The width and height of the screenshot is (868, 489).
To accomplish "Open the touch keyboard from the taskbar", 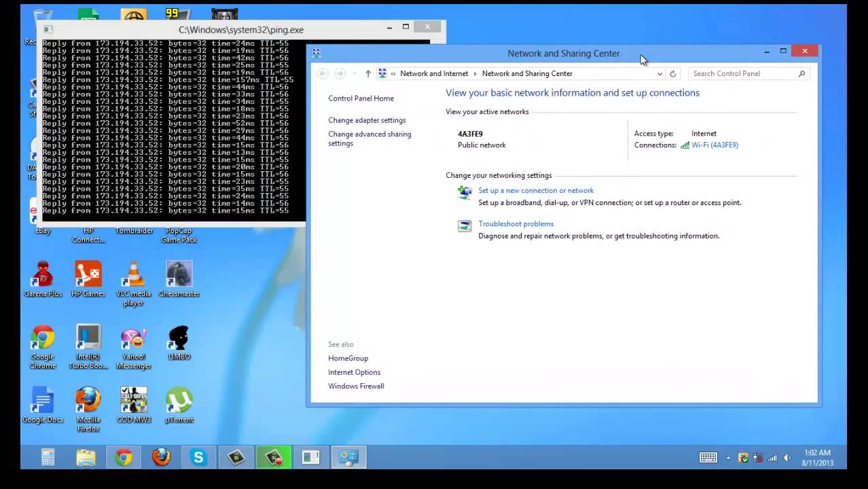I will (708, 458).
